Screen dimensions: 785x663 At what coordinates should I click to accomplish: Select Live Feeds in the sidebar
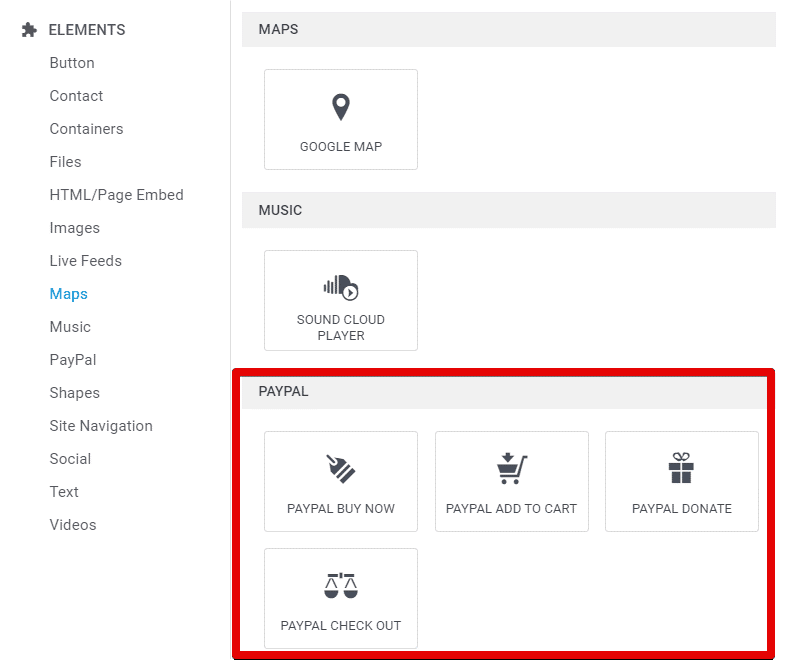86,261
